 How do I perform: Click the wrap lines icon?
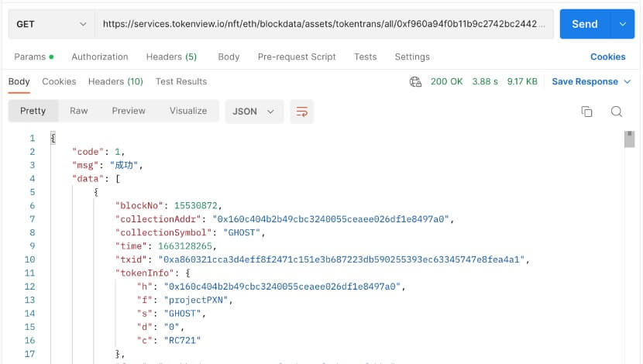(x=302, y=112)
